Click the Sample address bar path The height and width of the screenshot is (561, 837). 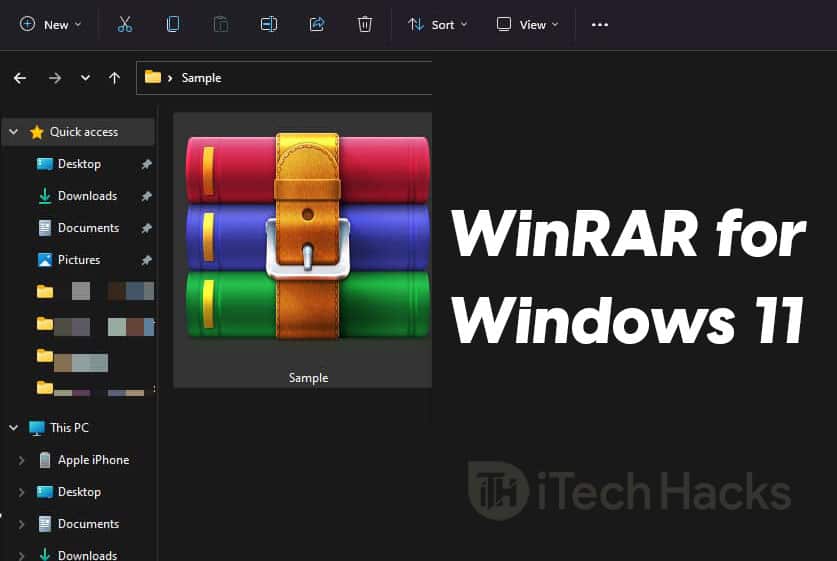point(201,78)
